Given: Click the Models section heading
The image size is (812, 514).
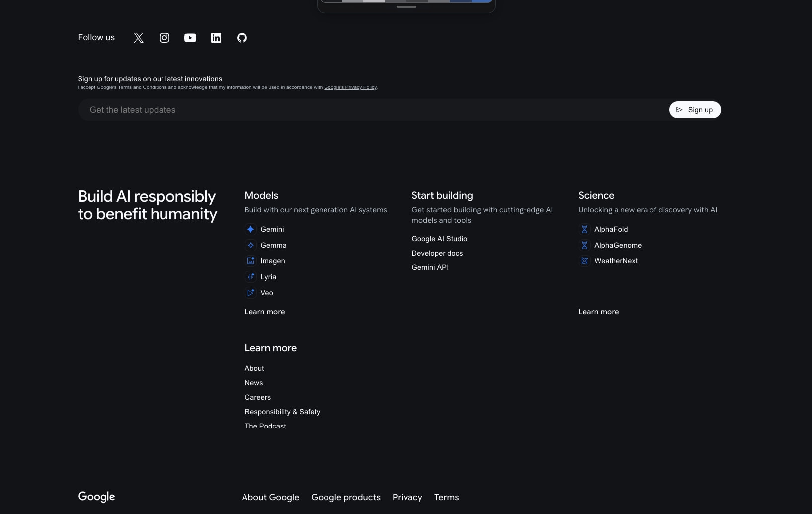Looking at the screenshot, I should point(261,195).
